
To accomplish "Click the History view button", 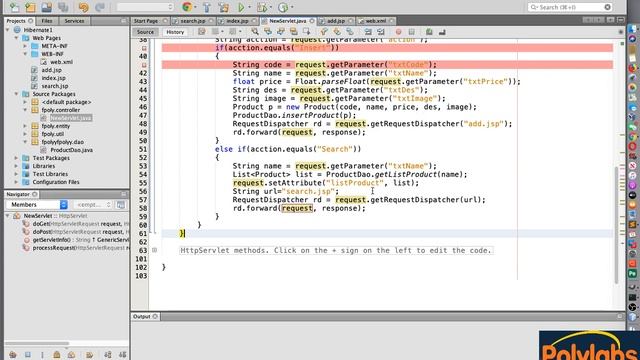I will point(175,32).
